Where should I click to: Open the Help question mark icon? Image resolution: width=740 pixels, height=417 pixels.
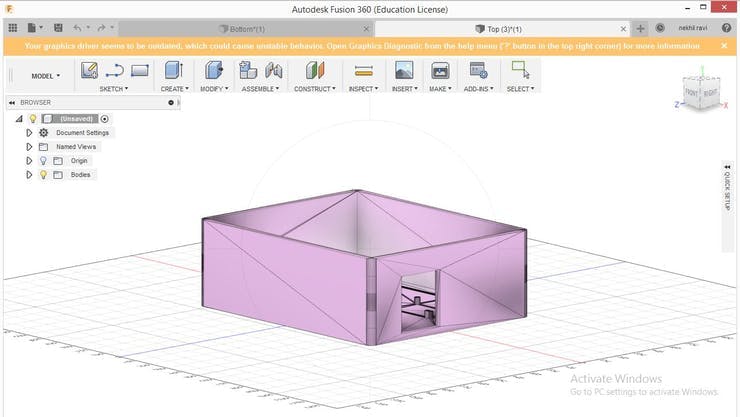[x=726, y=28]
